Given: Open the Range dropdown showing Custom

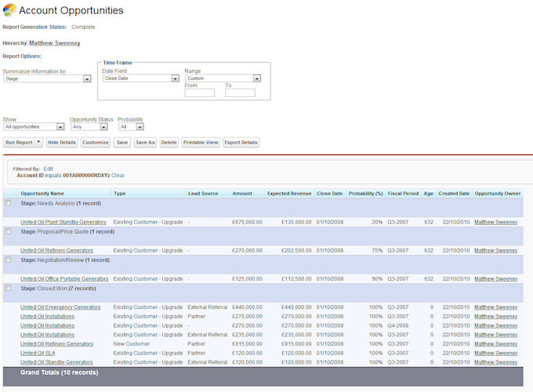Looking at the screenshot, I should pyautogui.click(x=223, y=78).
